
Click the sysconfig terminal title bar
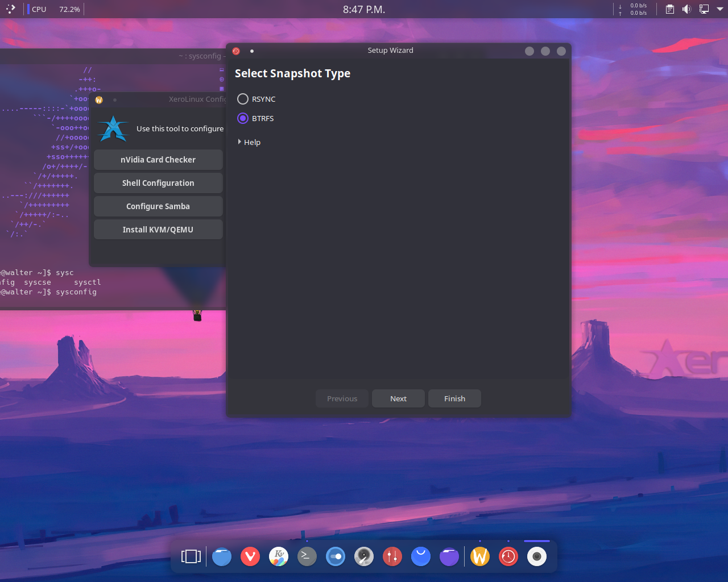click(113, 56)
